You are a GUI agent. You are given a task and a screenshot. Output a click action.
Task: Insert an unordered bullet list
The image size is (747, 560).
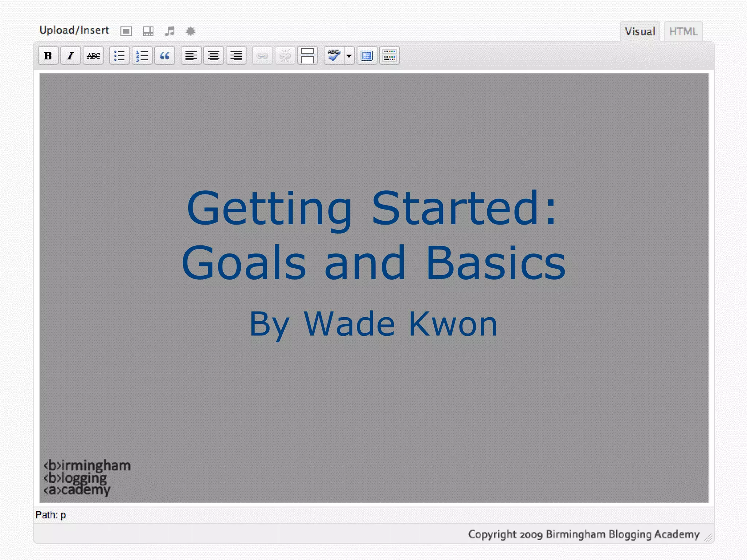pyautogui.click(x=120, y=56)
